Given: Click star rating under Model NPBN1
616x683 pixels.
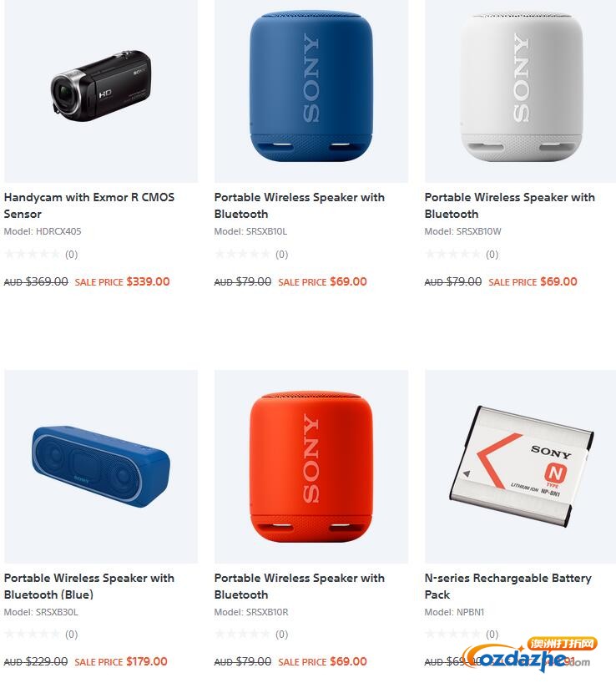Looking at the screenshot, I should click(x=452, y=635).
